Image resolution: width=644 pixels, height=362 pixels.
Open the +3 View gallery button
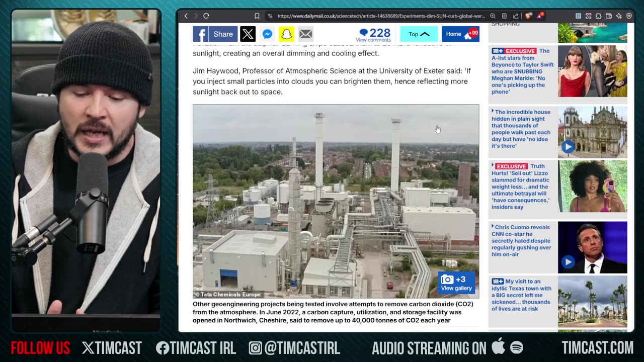[x=456, y=283]
